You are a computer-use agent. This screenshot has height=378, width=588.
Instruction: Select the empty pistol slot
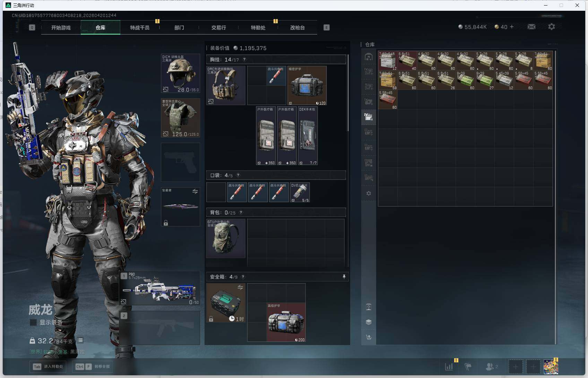[180, 162]
